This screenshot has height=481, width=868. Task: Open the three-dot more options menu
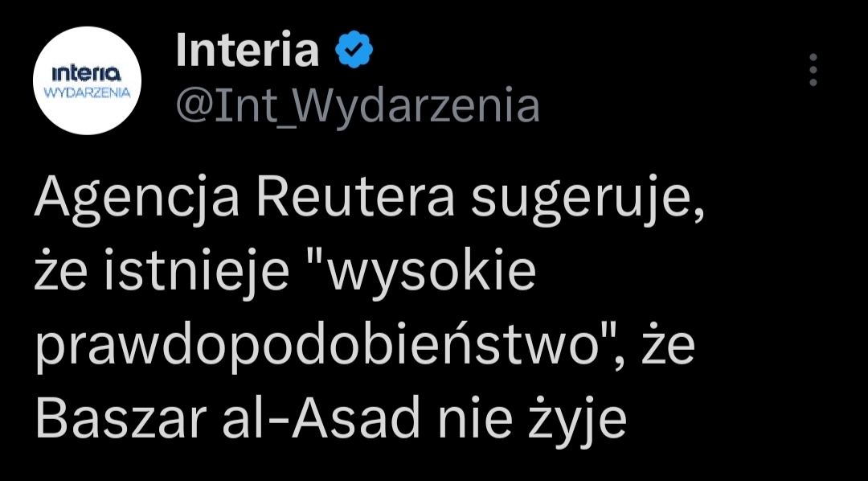813,70
